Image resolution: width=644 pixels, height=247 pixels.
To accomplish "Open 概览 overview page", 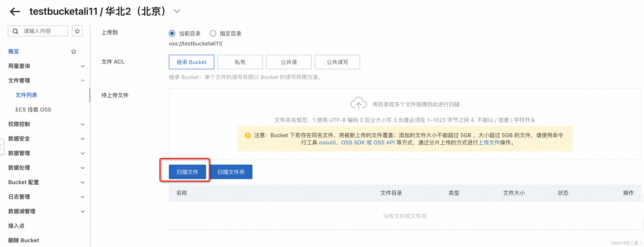I will click(x=13, y=52).
